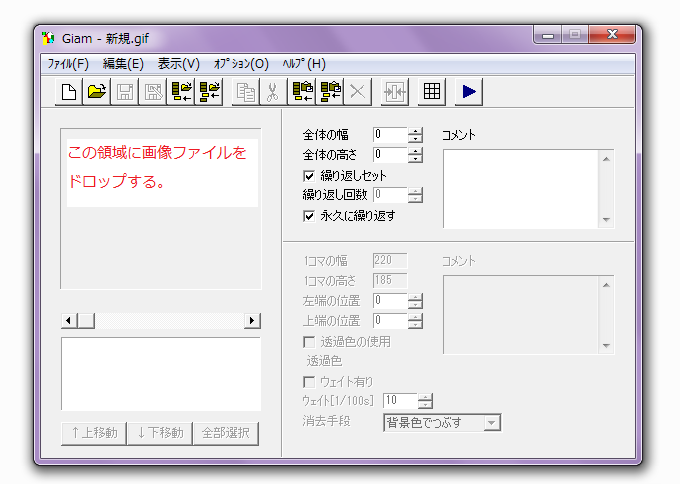
Task: Click the first paste-frames clipboard icon
Action: tap(302, 92)
